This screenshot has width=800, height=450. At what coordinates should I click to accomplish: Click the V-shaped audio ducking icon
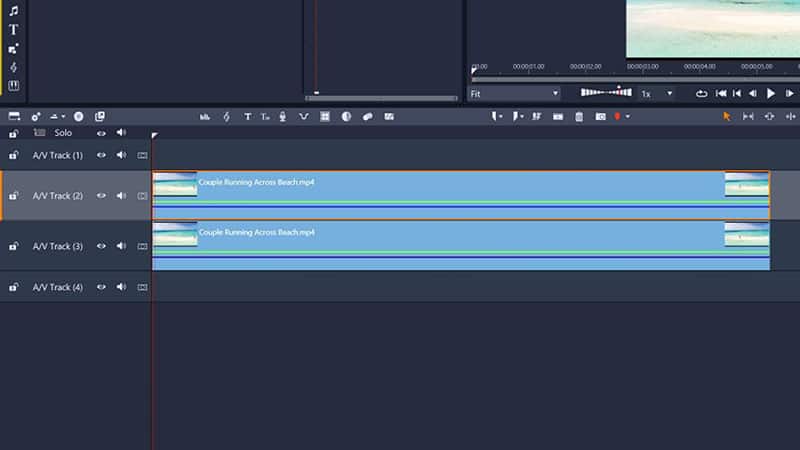pyautogui.click(x=304, y=117)
